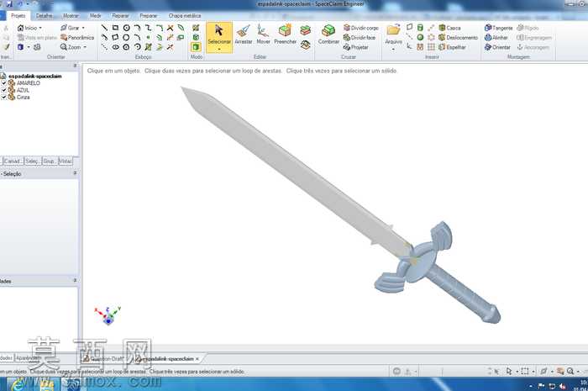Image resolution: width=588 pixels, height=391 pixels.
Task: Open the Projeto ribbon tab
Action: click(18, 16)
